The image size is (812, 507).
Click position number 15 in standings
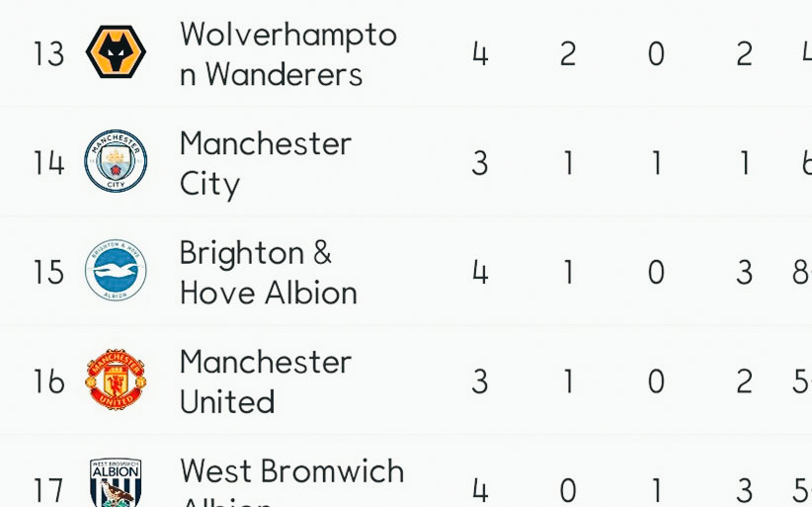click(48, 272)
